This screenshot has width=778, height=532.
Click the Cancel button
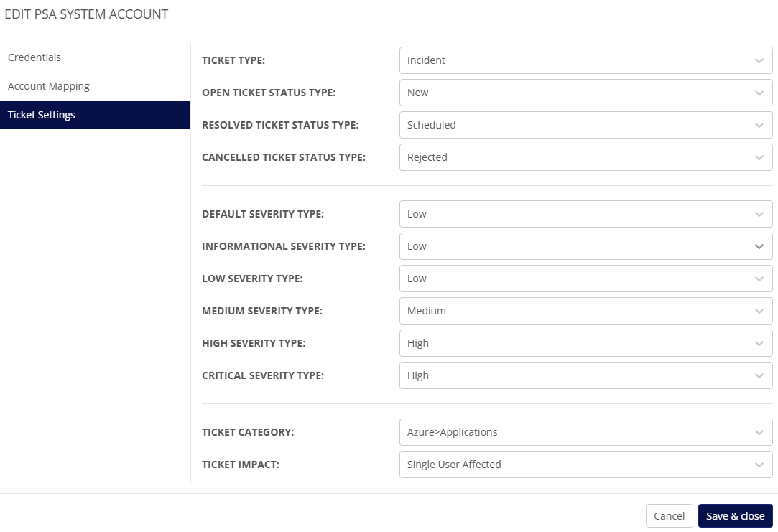click(x=669, y=515)
